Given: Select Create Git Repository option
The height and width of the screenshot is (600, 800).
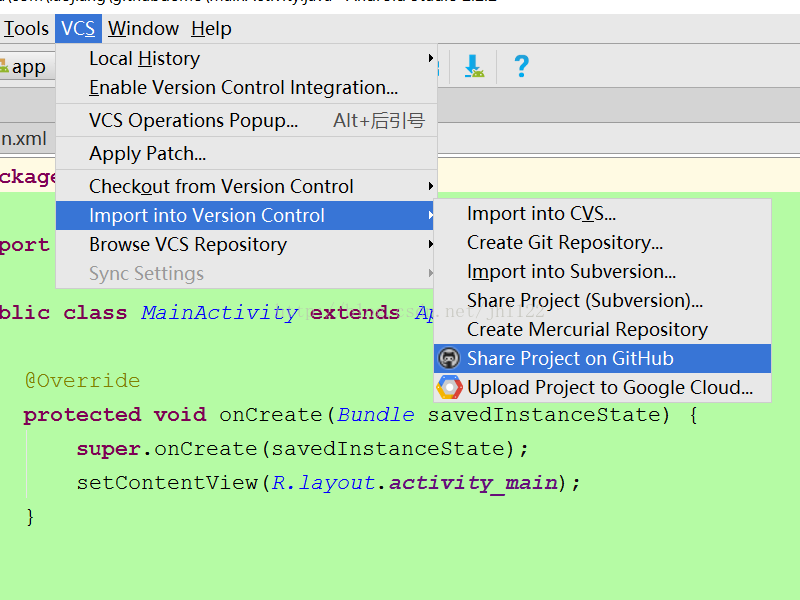Looking at the screenshot, I should (602, 242).
